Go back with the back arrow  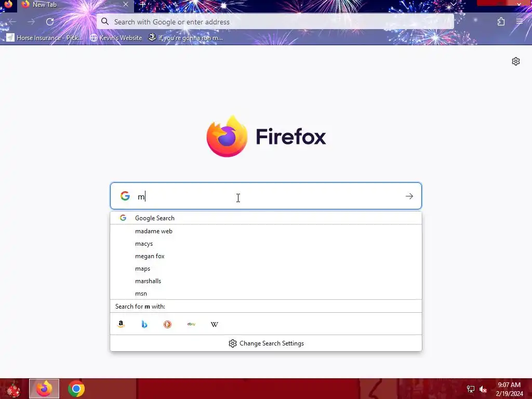click(12, 22)
